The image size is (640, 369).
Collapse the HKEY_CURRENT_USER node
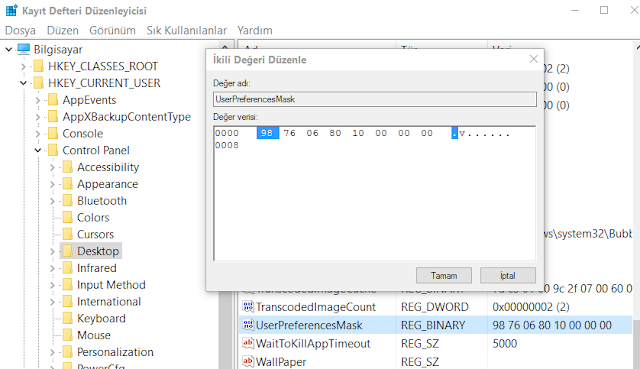[x=23, y=83]
